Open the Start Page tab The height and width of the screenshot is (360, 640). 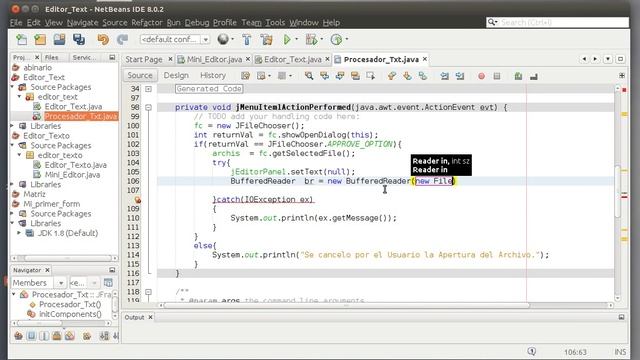[x=144, y=60]
